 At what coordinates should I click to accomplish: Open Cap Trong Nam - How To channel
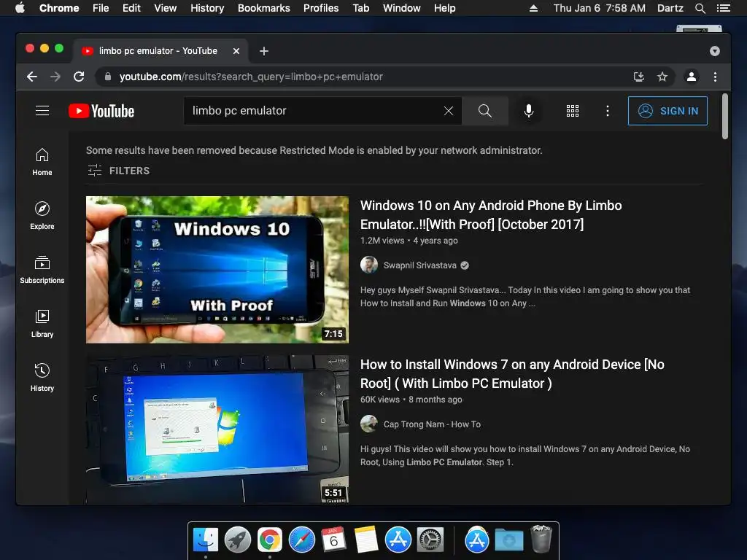pyautogui.click(x=432, y=424)
